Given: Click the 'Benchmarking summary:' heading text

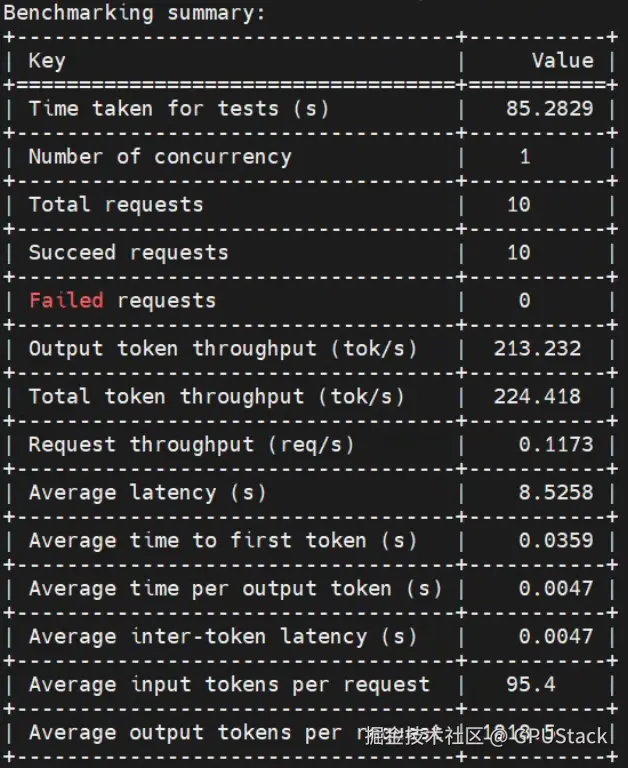Looking at the screenshot, I should [x=134, y=13].
